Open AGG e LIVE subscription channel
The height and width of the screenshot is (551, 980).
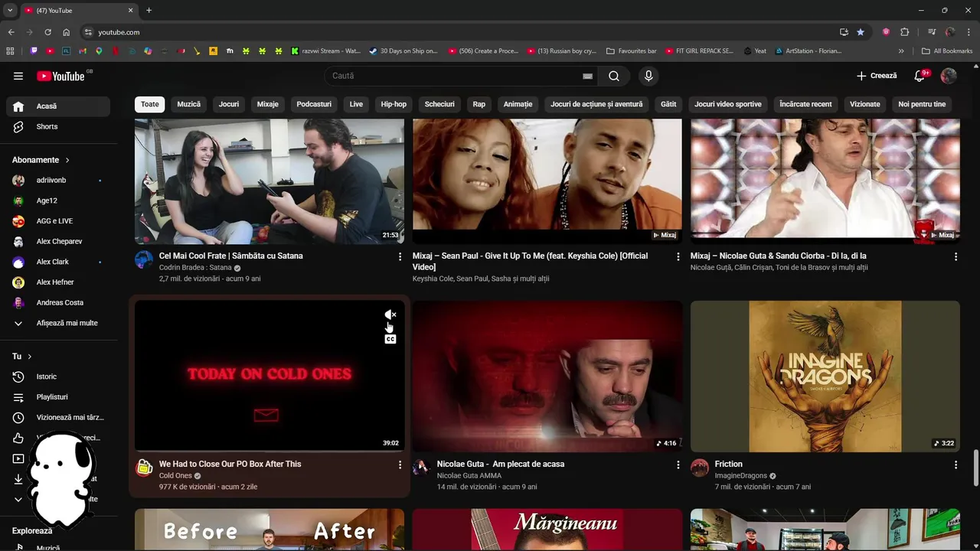[58, 221]
